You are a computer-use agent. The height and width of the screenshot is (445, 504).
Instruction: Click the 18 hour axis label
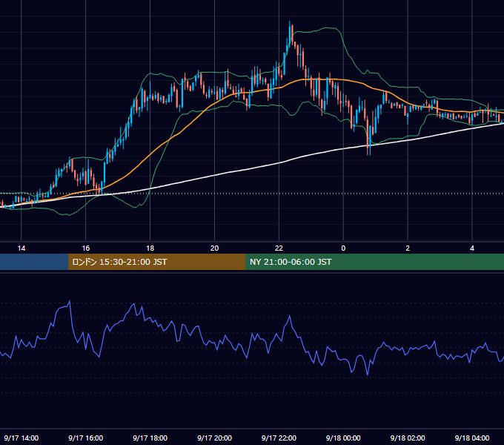coord(150,248)
